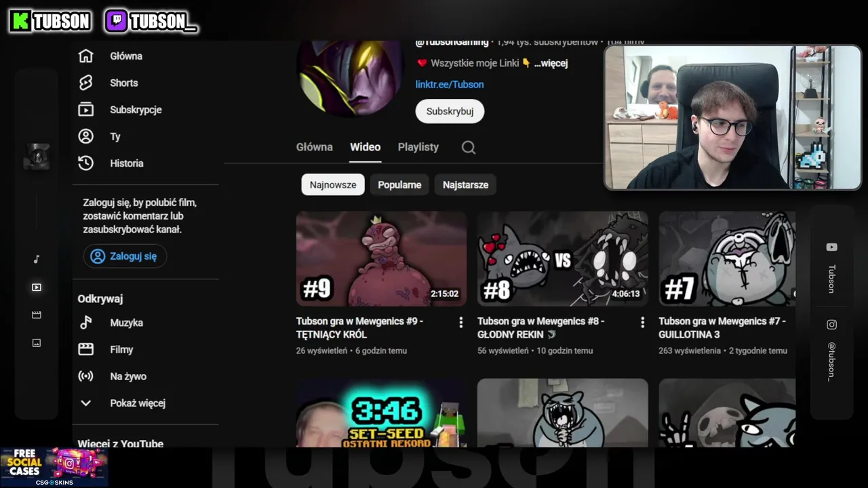868x488 pixels.
Task: Open the channel search magnifier icon
Action: point(469,148)
